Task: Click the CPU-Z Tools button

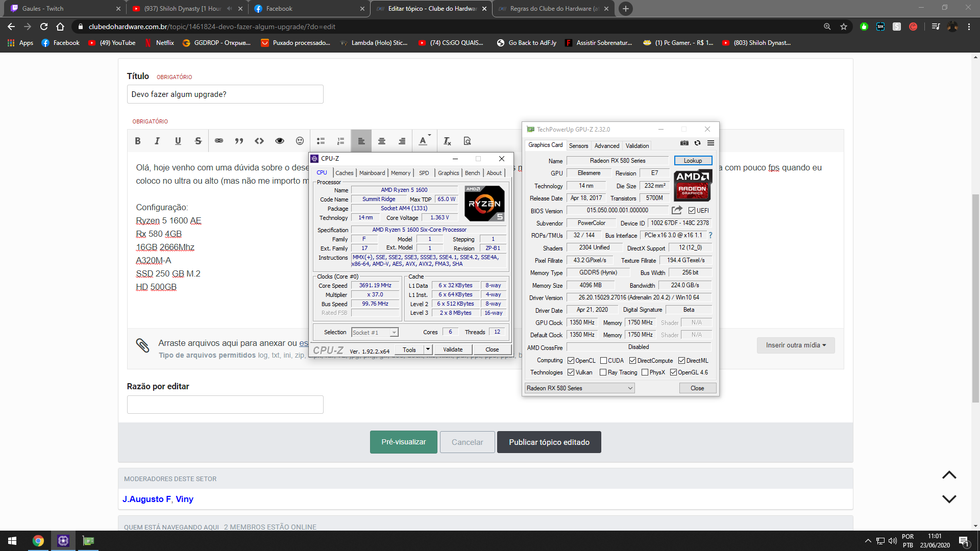Action: (409, 349)
